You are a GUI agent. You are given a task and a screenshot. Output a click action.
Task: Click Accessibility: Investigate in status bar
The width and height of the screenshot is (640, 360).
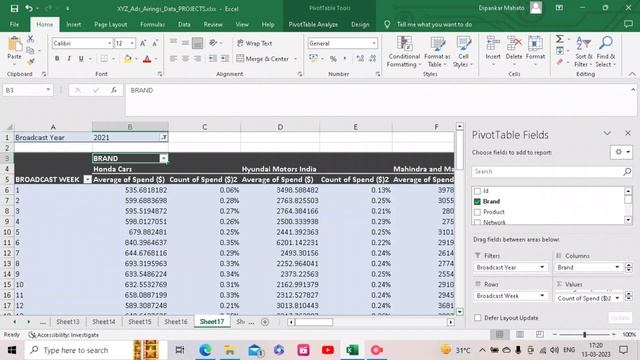pyautogui.click(x=64, y=335)
